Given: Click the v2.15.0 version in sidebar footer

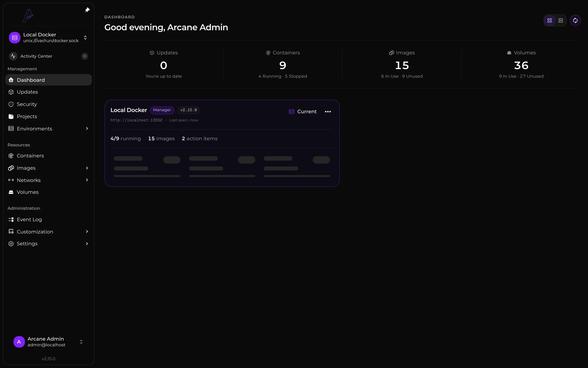Looking at the screenshot, I should point(49,359).
